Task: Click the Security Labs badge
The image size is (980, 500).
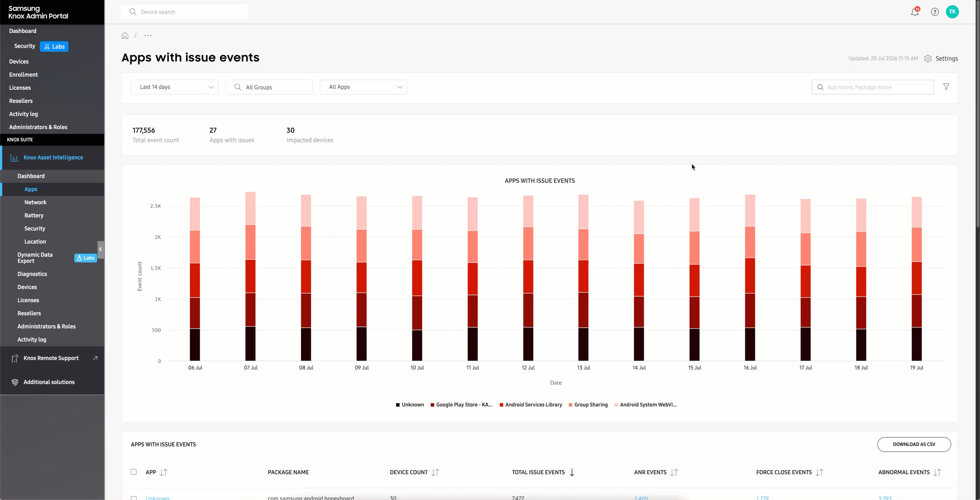Action: coord(54,46)
